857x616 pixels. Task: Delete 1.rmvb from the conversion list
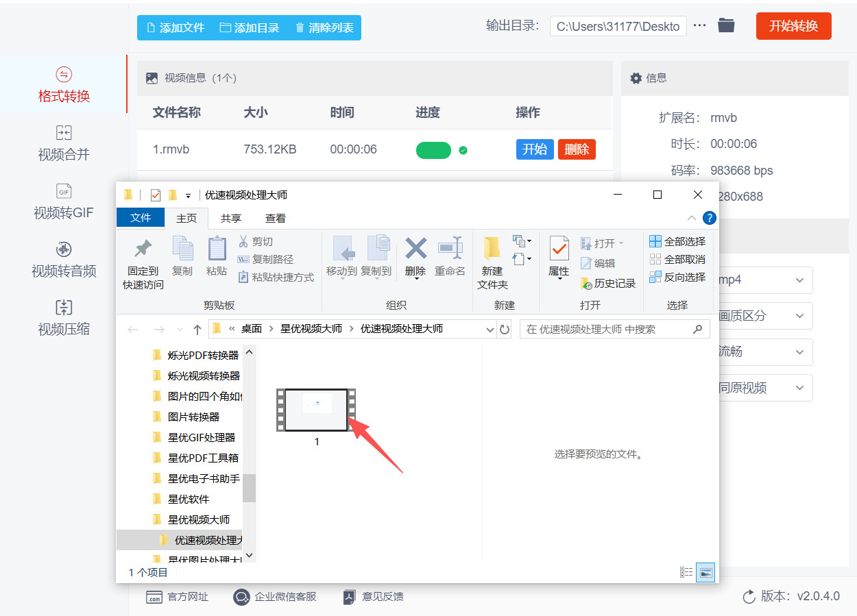point(577,149)
